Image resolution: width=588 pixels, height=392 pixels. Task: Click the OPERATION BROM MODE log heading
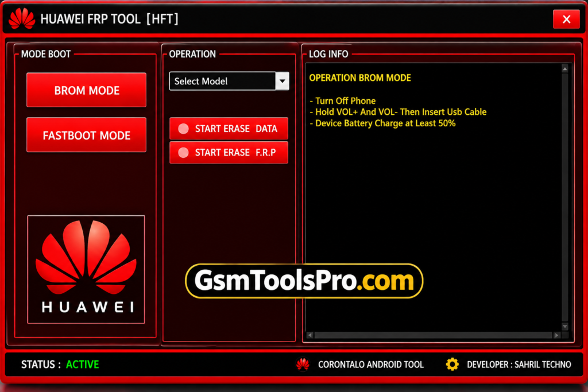[x=360, y=78]
